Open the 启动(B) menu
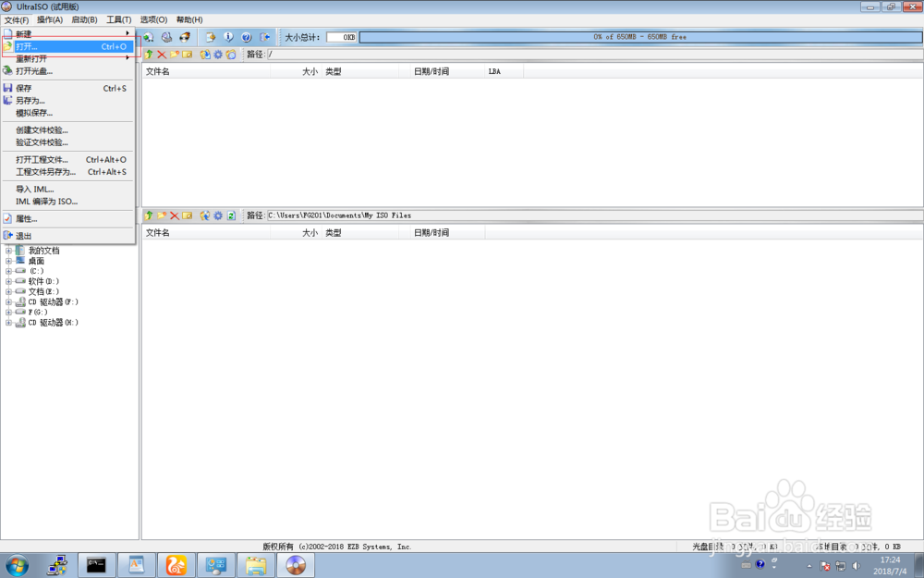 coord(84,19)
